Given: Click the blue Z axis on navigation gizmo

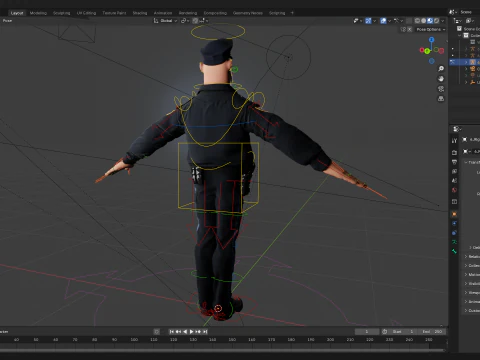Looking at the screenshot, I should pyautogui.click(x=432, y=40).
